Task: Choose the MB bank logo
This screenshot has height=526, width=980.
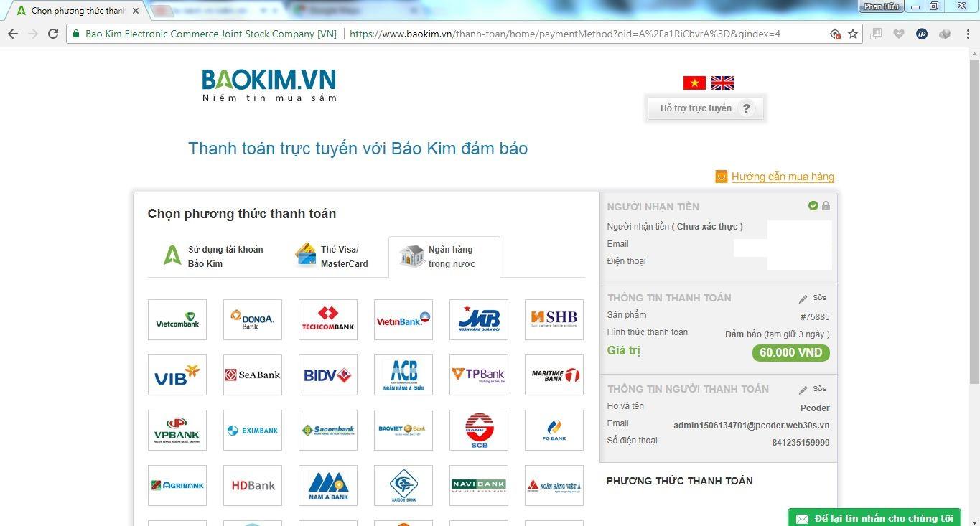Action: click(x=479, y=319)
